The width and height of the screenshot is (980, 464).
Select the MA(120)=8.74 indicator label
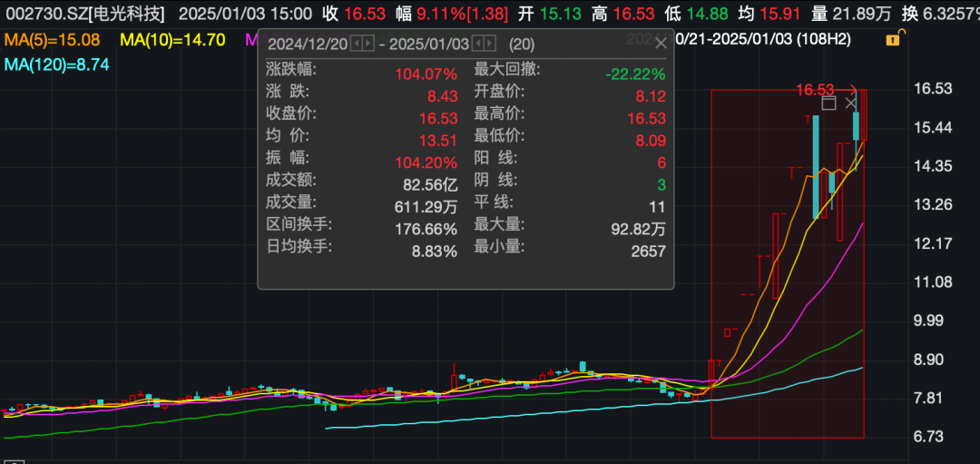[57, 64]
